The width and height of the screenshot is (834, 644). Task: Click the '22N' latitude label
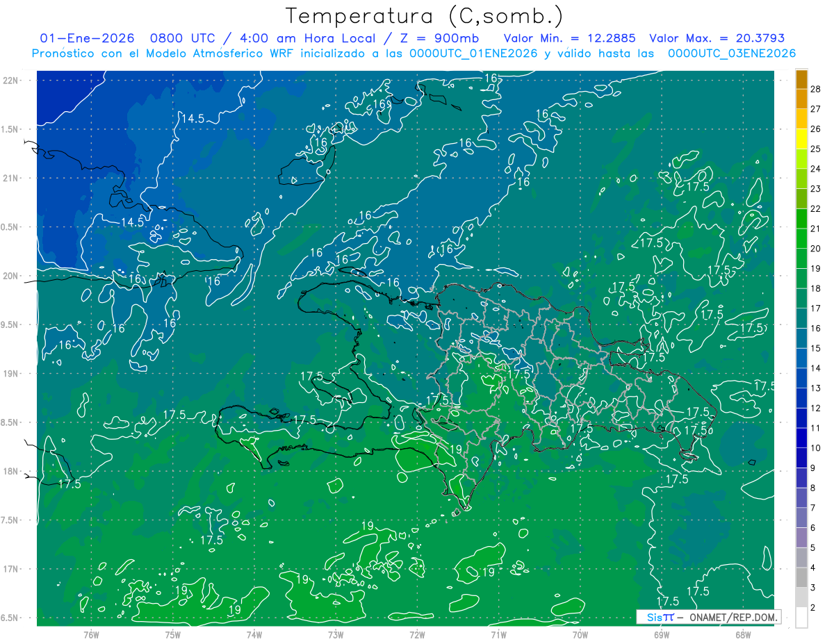[10, 81]
